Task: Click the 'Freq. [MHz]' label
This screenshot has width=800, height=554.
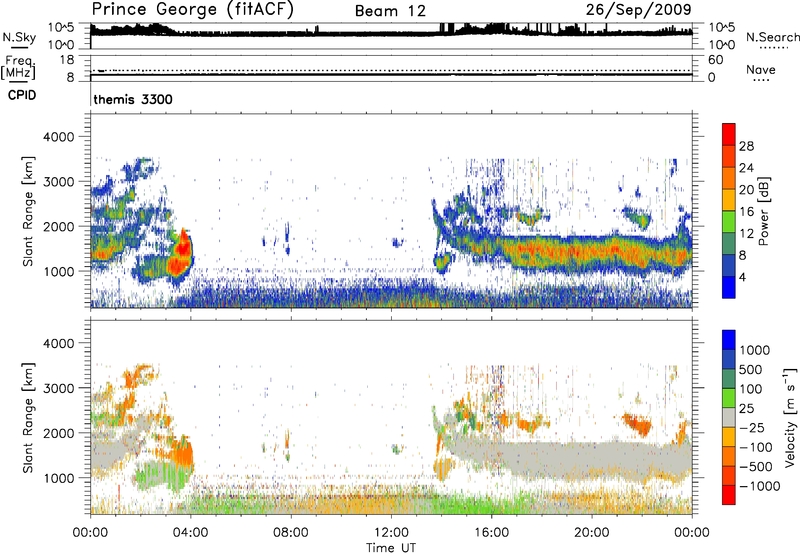Action: tap(19, 67)
